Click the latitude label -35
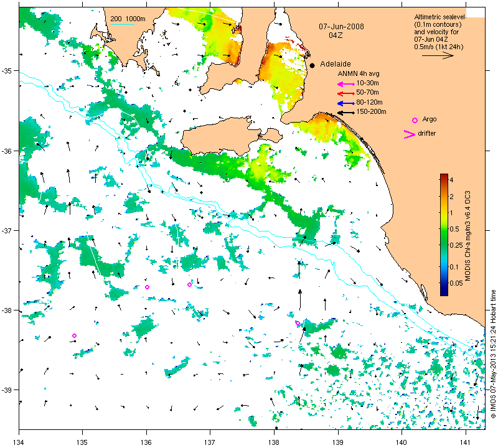 tap(6, 70)
